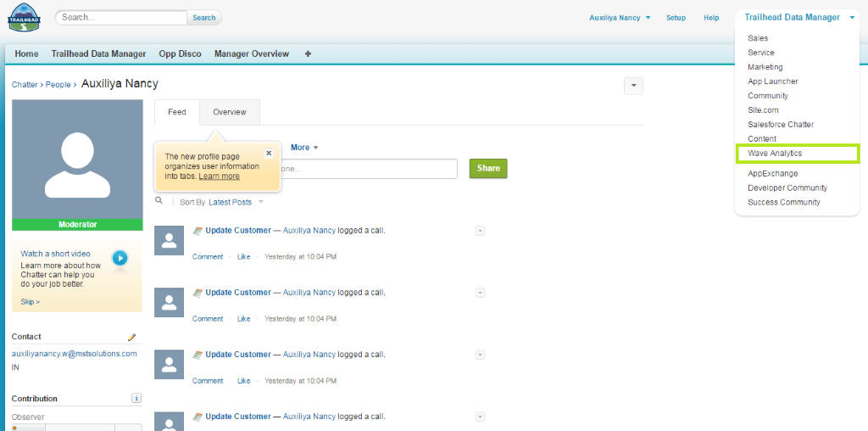Open the Trailhead Data Manager tab
This screenshot has height=431, width=868.
[x=98, y=53]
